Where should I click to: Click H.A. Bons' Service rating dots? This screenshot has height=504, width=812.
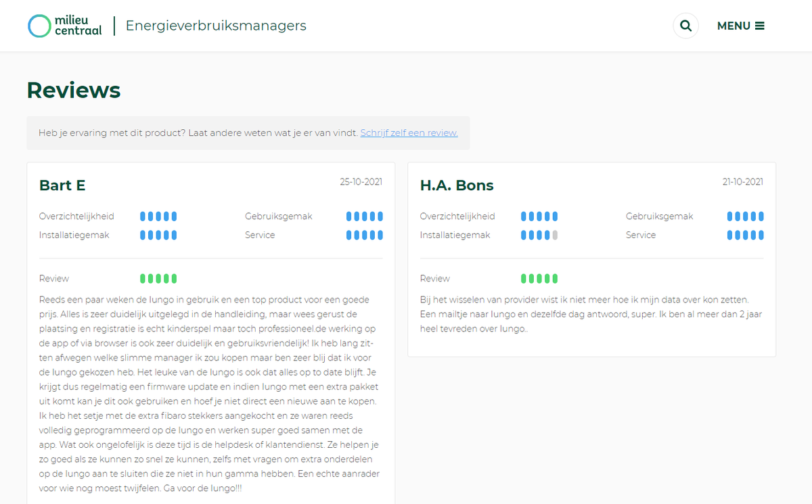click(x=746, y=235)
